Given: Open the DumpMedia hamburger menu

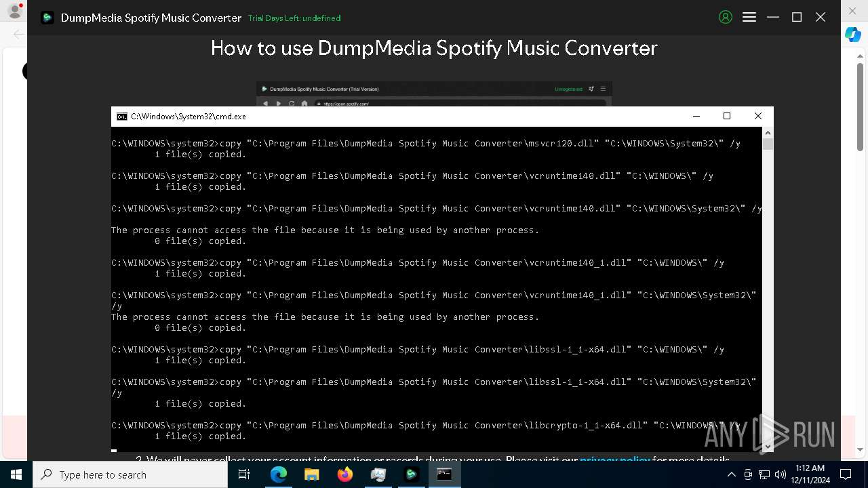Looking at the screenshot, I should click(x=749, y=18).
